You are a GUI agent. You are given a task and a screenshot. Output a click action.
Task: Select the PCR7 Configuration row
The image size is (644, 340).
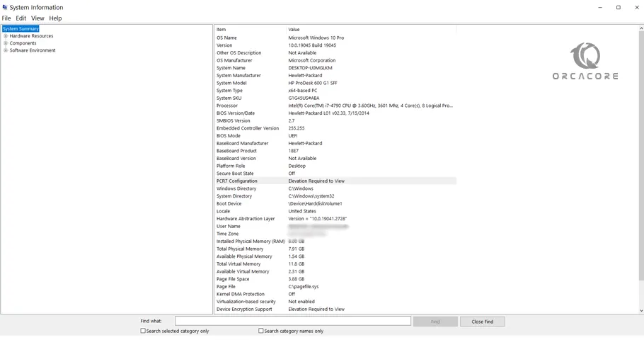[x=335, y=181]
